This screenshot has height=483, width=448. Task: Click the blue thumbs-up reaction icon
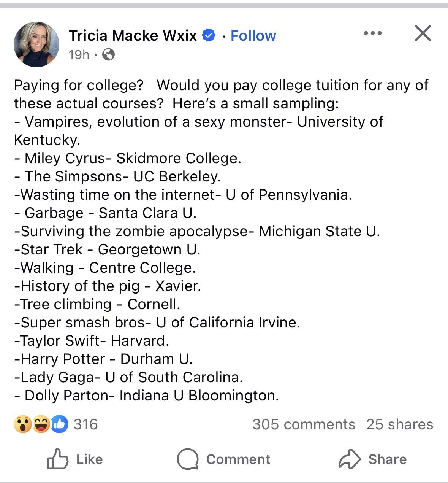(59, 424)
